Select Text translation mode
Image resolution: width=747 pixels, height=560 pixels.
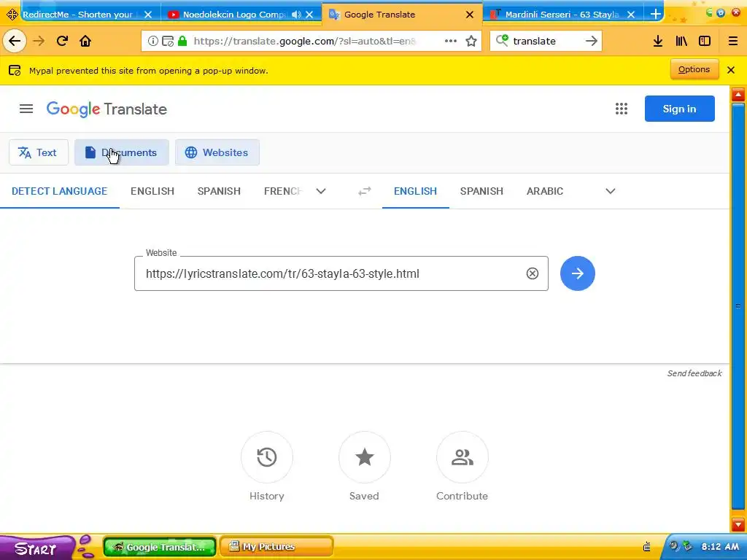[x=38, y=152]
